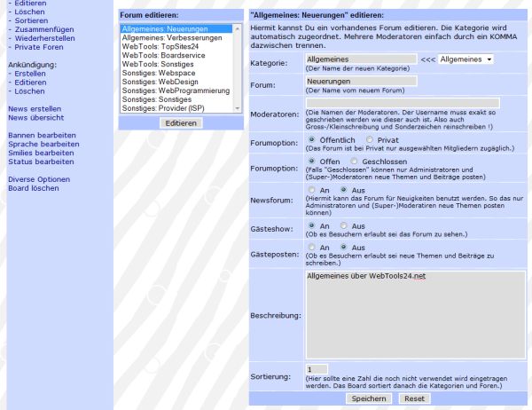Select 'Allgemeines: Verbesserungen' in the list
This screenshot has width=532, height=410.
tap(176, 37)
